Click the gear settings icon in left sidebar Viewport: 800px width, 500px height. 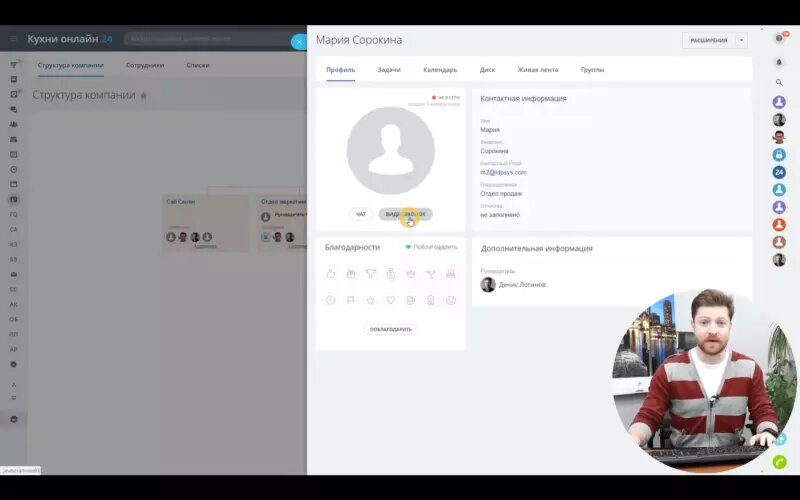click(14, 364)
